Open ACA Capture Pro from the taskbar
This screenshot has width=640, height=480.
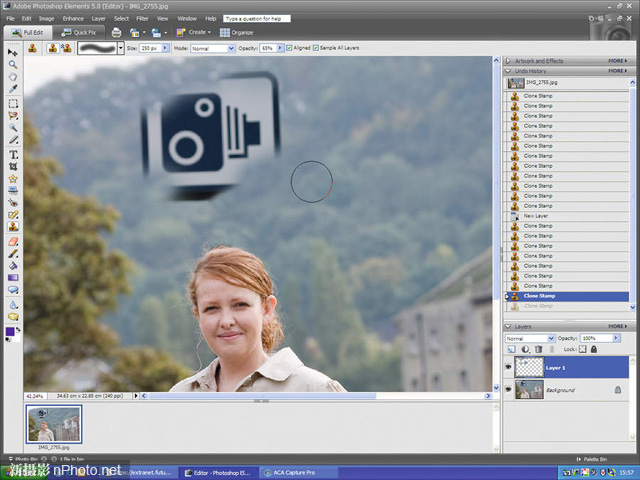click(298, 473)
